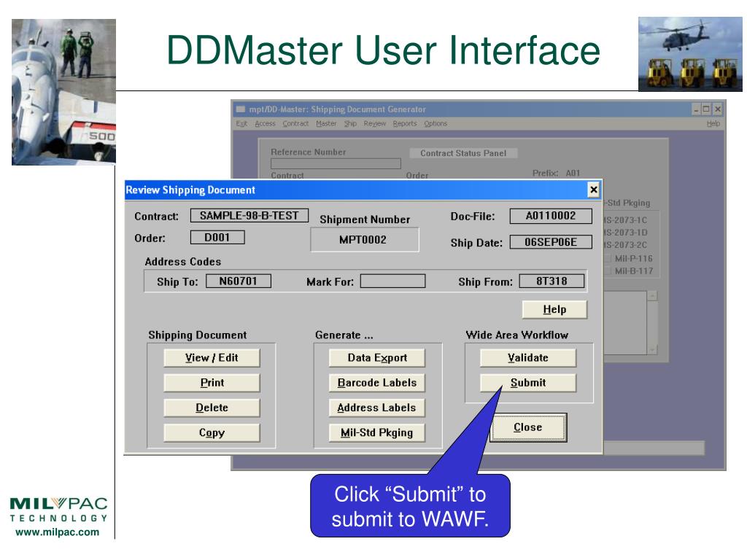Viewport: 747px width, 560px height.
Task: Toggle Mil-B-117 checkbox in background window
Action: coord(608,271)
